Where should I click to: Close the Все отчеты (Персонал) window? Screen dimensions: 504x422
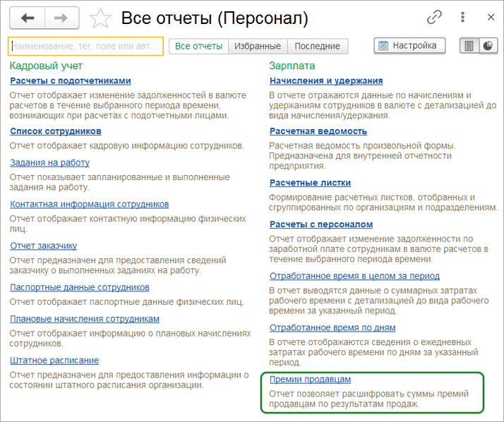491,17
